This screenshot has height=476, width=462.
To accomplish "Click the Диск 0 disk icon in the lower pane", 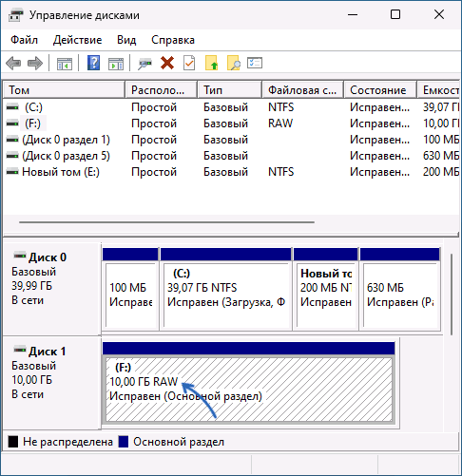I will tap(20, 256).
